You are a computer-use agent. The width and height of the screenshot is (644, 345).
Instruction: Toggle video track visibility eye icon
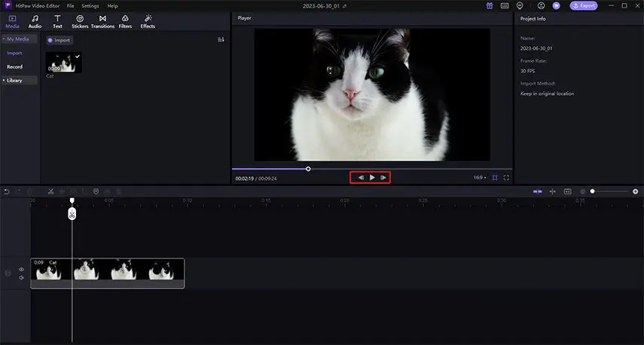point(21,269)
